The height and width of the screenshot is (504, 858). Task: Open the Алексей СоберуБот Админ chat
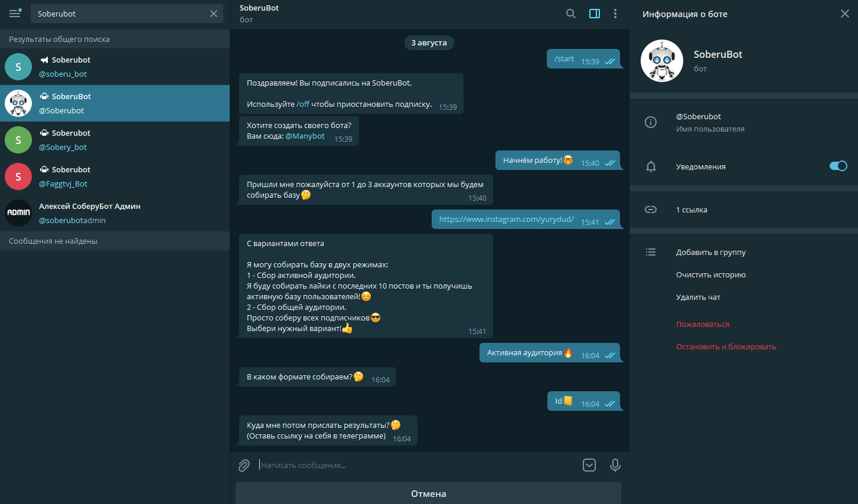click(x=115, y=213)
